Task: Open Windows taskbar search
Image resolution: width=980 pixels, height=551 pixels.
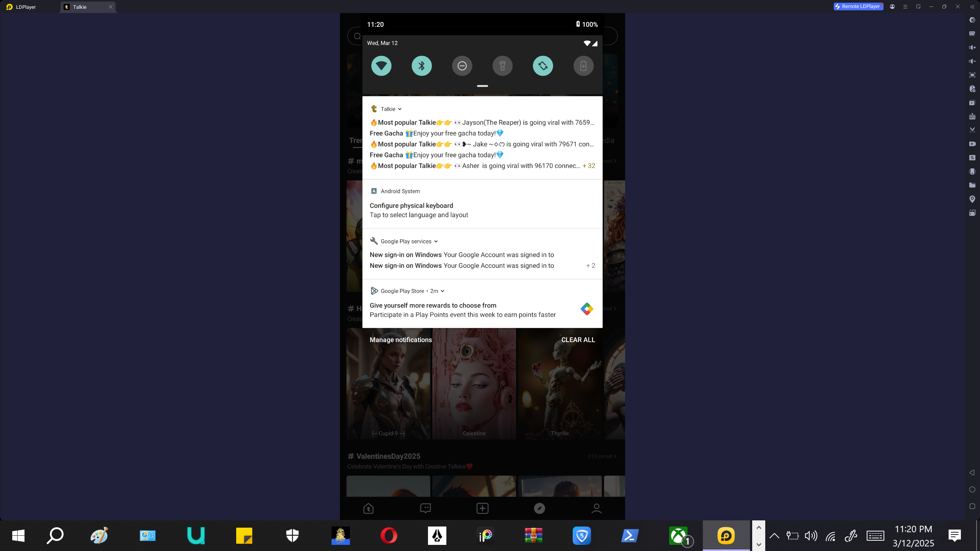Action: 55,536
